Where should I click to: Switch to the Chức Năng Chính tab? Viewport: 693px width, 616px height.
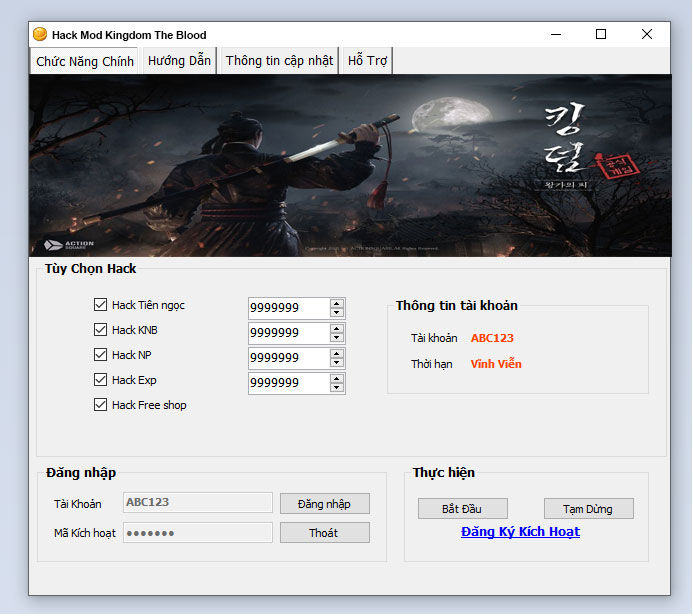tap(84, 61)
